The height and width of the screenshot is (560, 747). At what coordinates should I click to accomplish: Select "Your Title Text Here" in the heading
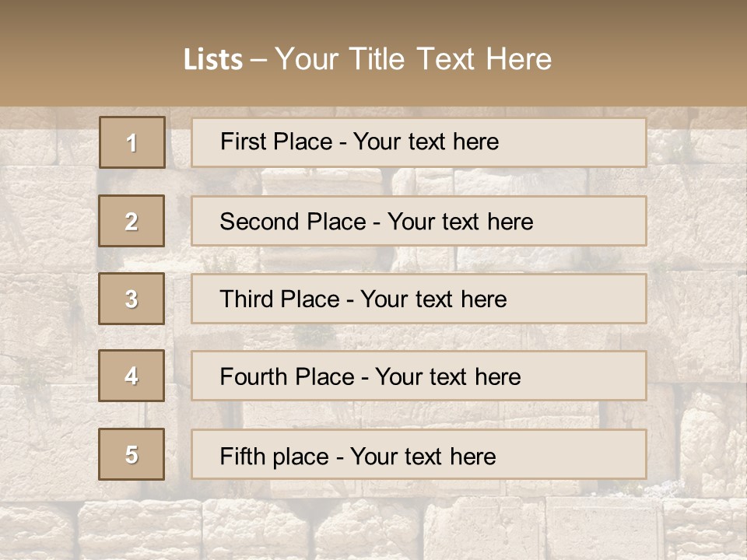[x=413, y=59]
